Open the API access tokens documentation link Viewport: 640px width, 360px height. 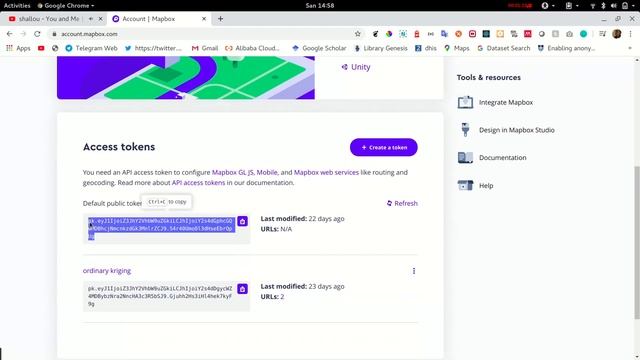click(x=198, y=182)
